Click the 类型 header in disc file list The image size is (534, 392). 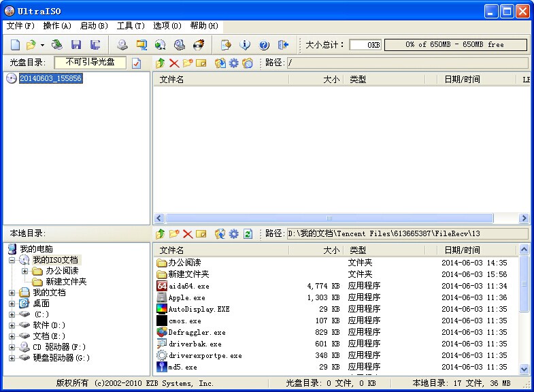(x=384, y=80)
